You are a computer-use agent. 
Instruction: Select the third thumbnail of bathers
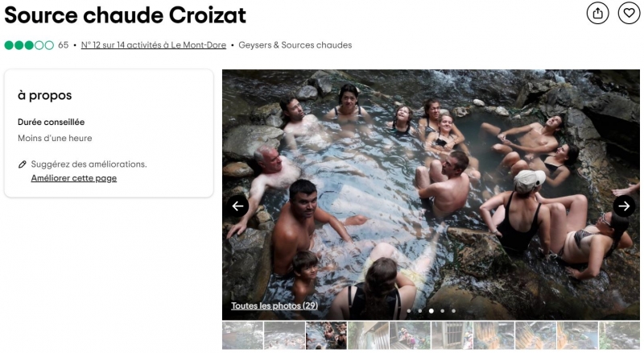[327, 336]
